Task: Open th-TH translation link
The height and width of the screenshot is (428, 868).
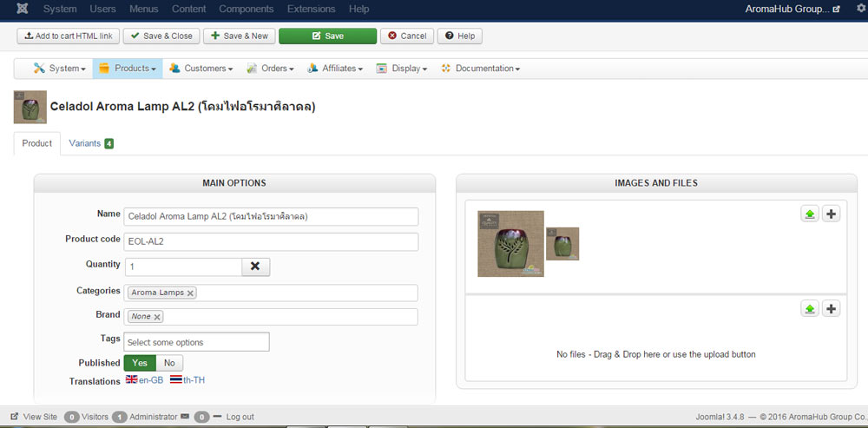Action: [194, 380]
